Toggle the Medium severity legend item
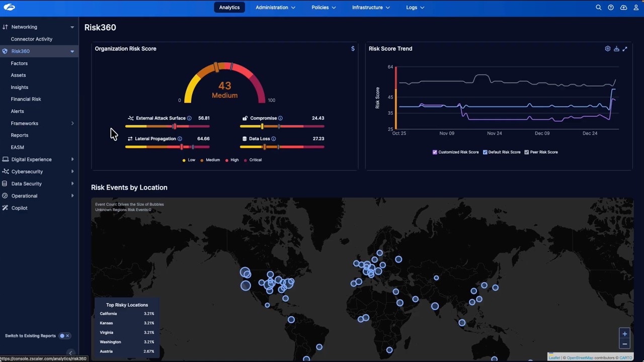The width and height of the screenshot is (644, 362). [210, 160]
